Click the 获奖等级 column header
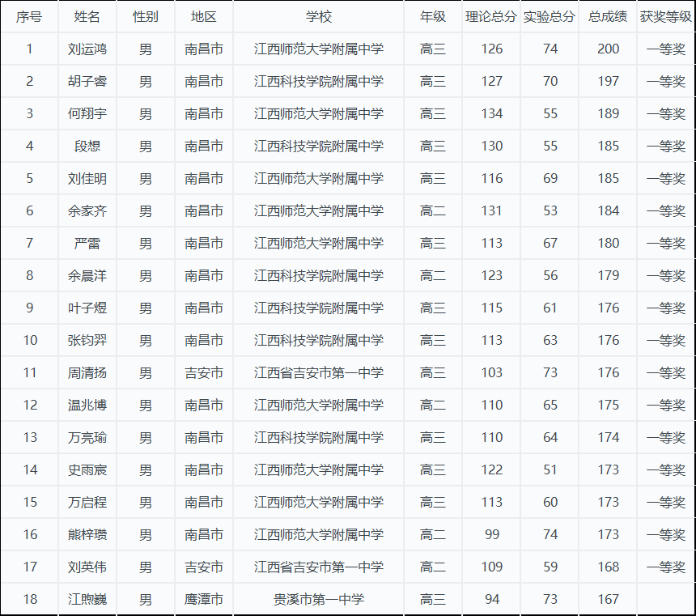 point(666,17)
